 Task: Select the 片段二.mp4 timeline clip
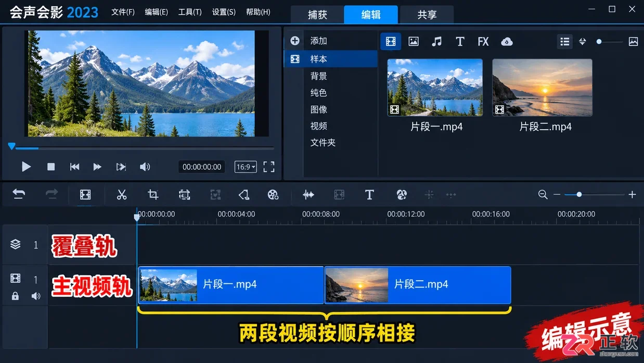(x=418, y=285)
